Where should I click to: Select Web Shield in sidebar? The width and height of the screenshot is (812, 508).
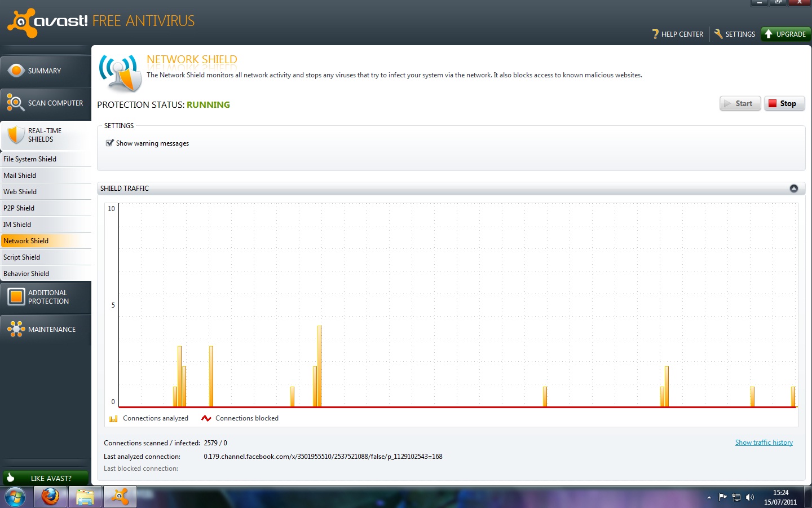point(46,192)
